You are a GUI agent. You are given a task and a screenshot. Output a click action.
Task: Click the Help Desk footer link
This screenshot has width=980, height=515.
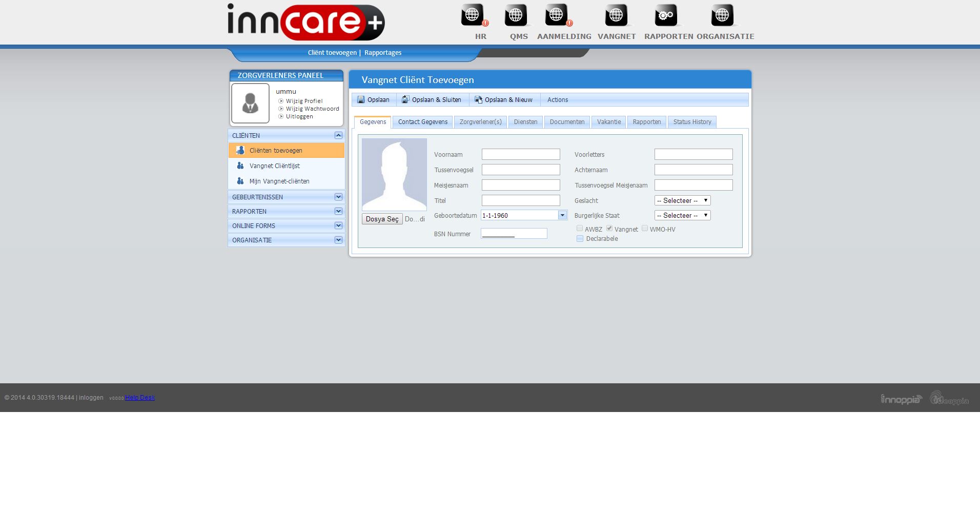[x=139, y=398]
